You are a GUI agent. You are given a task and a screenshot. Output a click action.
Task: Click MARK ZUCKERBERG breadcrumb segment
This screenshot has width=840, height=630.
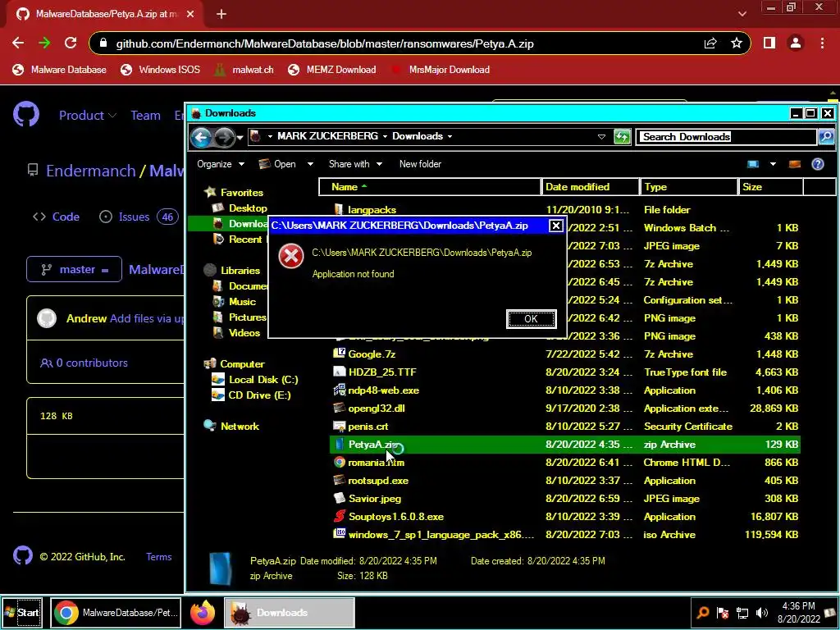click(x=327, y=136)
